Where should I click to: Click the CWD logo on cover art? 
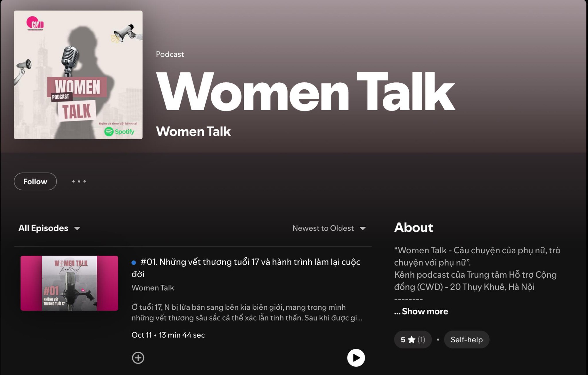(35, 23)
